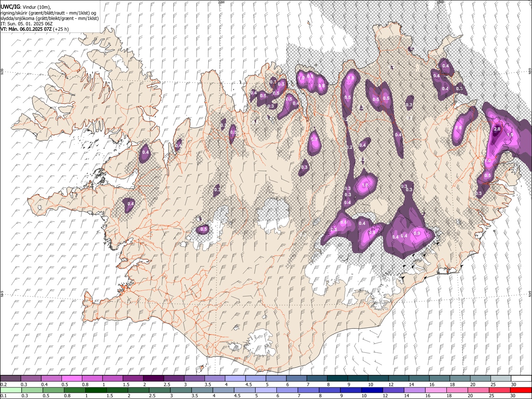This screenshot has height=399, width=532.
Task: Click the 20W longitude label at top
Action: (221, 2)
